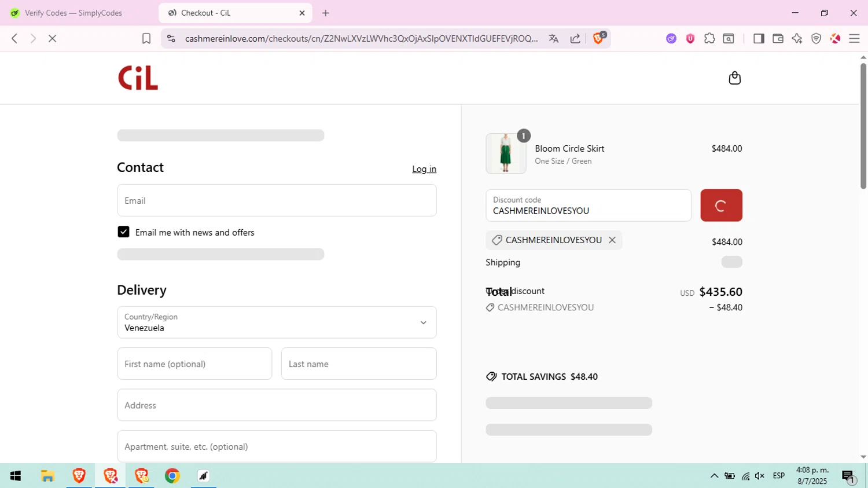The height and width of the screenshot is (488, 868).
Task: Focus the Email input field
Action: [277, 200]
